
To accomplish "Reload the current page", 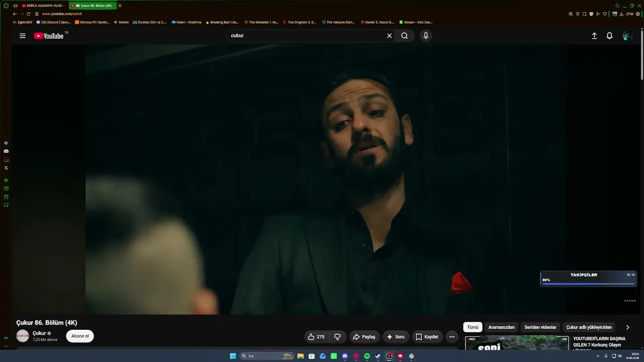I will tap(28, 14).
